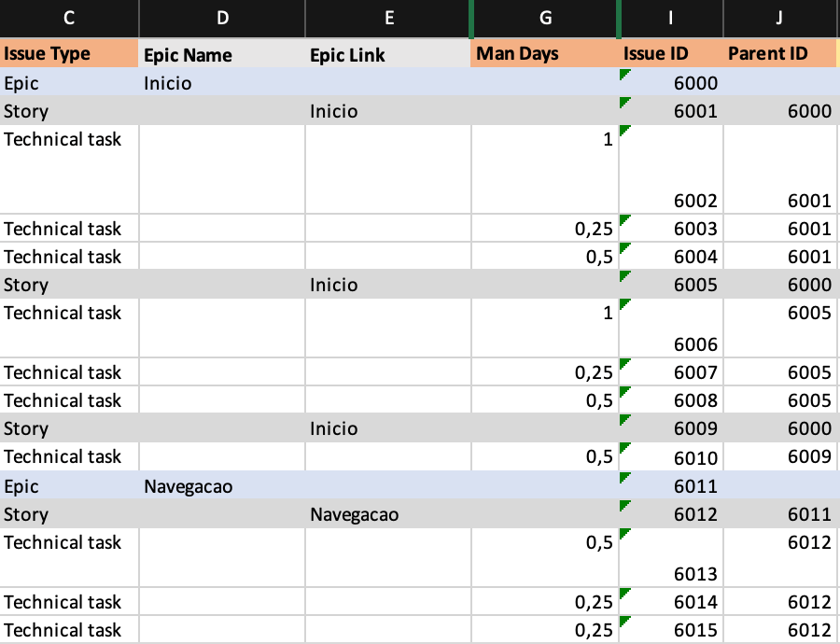Select Parent ID 6012 in row 6015
The width and height of the screenshot is (840, 644).
pos(779,630)
